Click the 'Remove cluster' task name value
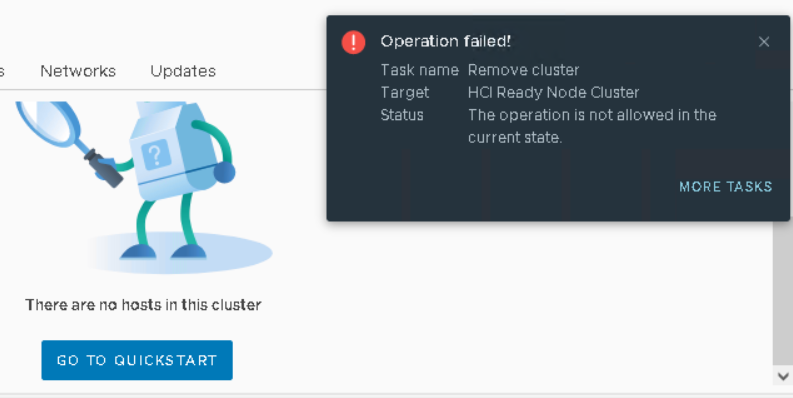Image resolution: width=793 pixels, height=398 pixels. (523, 70)
